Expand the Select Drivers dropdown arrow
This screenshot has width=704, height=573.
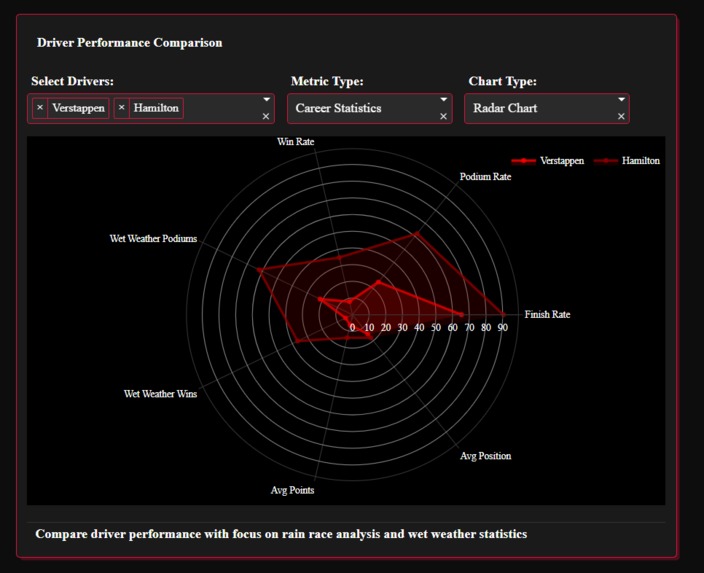[x=266, y=99]
